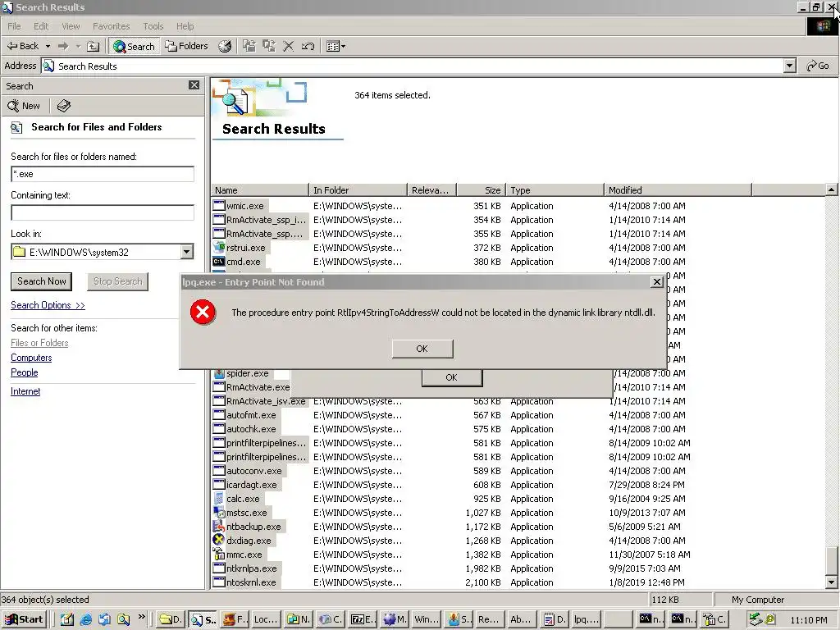
Task: Open the View menu
Action: 71,26
